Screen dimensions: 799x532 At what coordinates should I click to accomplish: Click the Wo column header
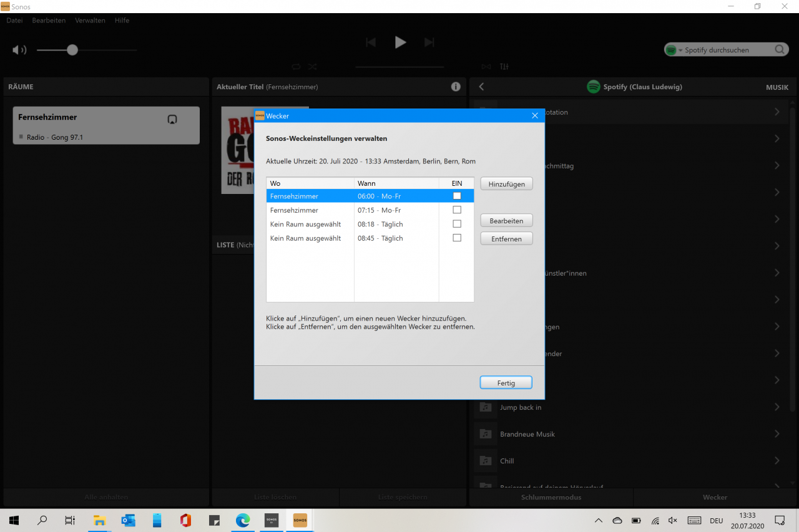click(x=310, y=183)
